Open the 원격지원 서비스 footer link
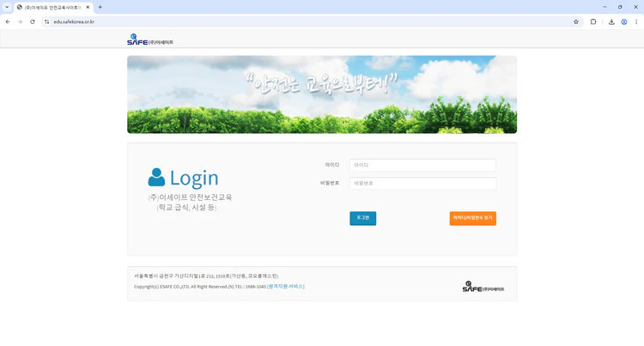Screen dimensions: 644x346 286,287
